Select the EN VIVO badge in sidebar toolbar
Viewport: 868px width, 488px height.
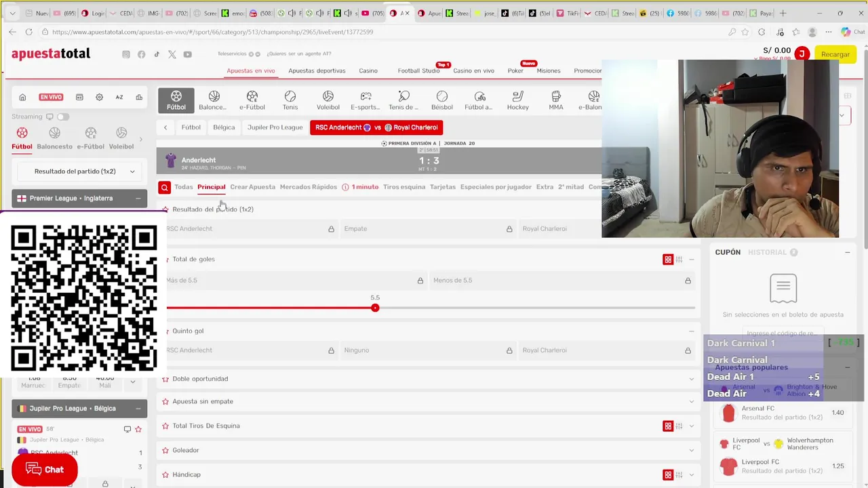(51, 97)
